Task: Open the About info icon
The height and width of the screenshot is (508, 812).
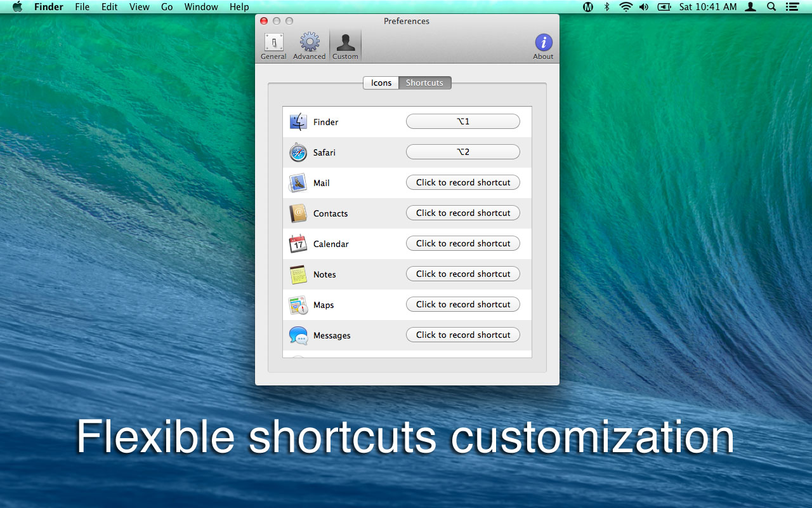Action: click(x=544, y=43)
